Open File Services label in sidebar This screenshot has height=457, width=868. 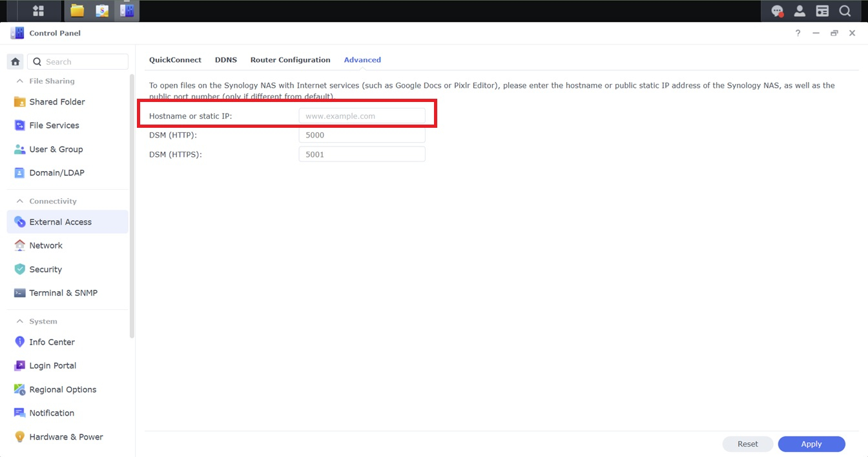coord(54,125)
